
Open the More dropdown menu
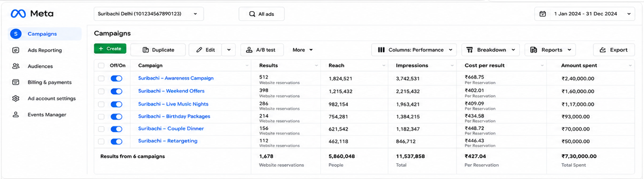click(303, 50)
